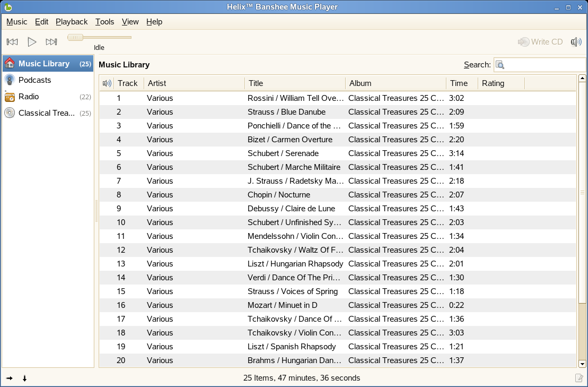
Task: Select Schubert / Serenade track
Action: 338,153
